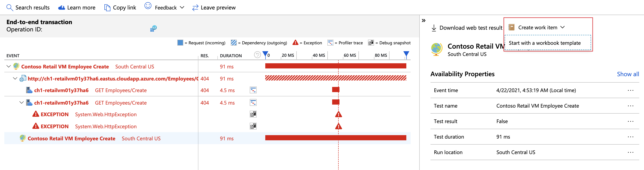Screen dimensions: 644x170
Task: Click the EVENT column header
Action: (x=13, y=56)
